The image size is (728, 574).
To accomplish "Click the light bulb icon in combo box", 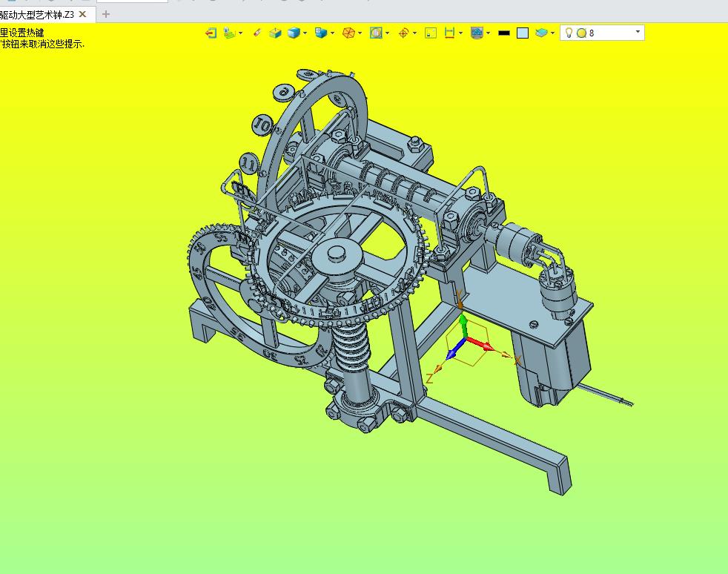I will [569, 33].
